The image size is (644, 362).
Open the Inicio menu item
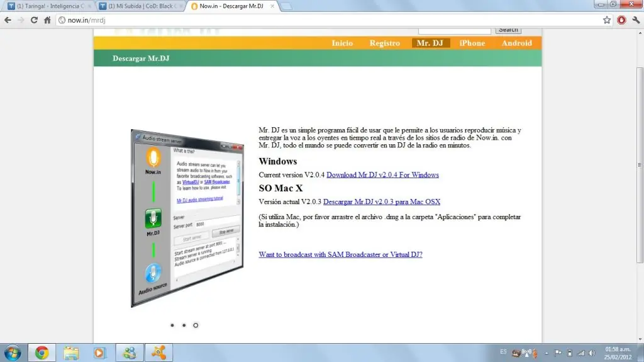coord(342,43)
